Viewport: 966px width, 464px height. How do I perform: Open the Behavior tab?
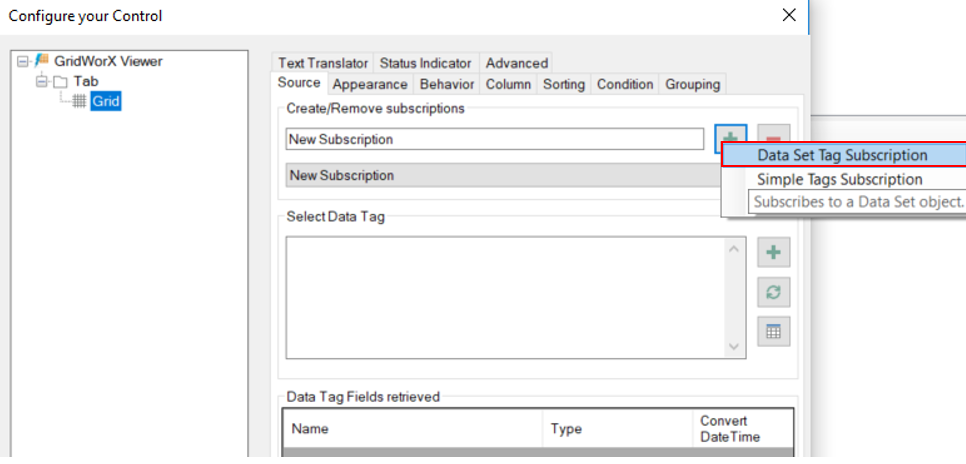click(x=447, y=84)
